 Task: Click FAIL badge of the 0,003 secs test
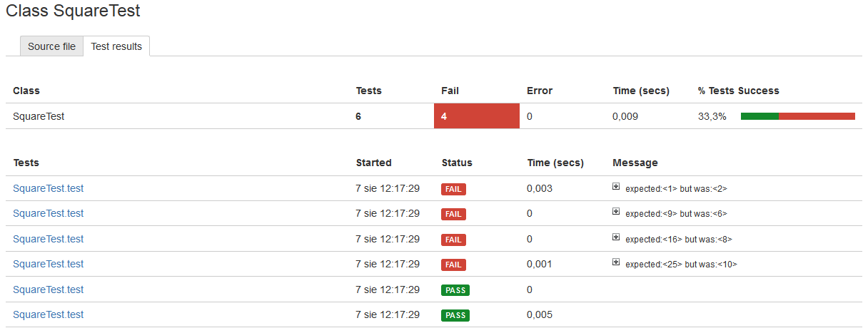coord(453,189)
